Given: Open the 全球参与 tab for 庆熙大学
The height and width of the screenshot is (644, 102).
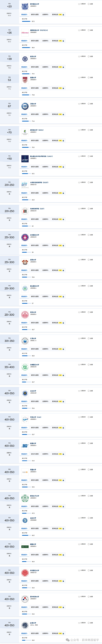Looking at the screenshot, I should [45, 270].
